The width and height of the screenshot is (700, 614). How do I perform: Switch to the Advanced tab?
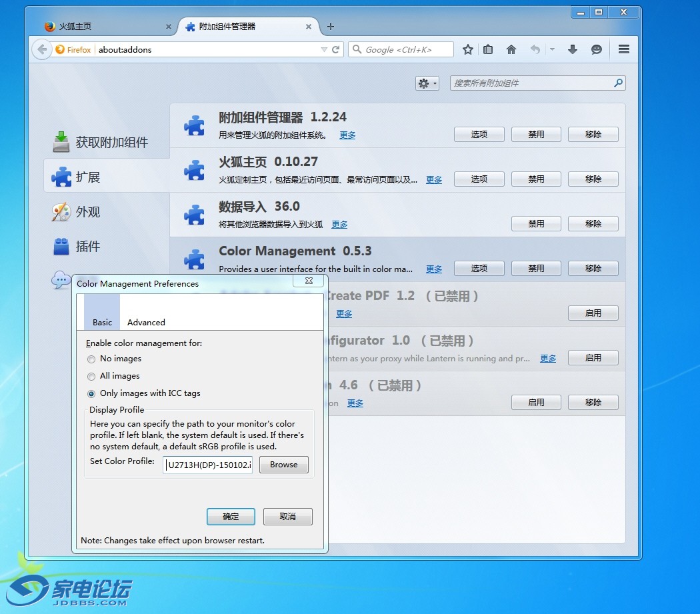146,322
